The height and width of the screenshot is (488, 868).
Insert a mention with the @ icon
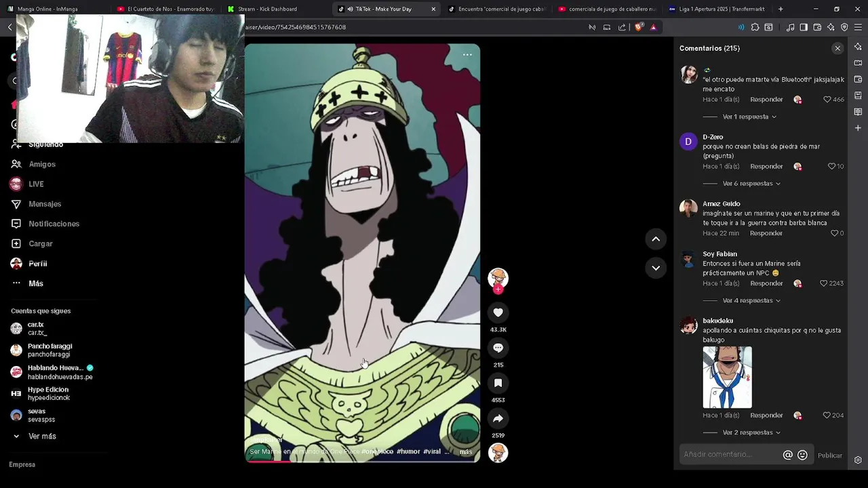tap(788, 455)
